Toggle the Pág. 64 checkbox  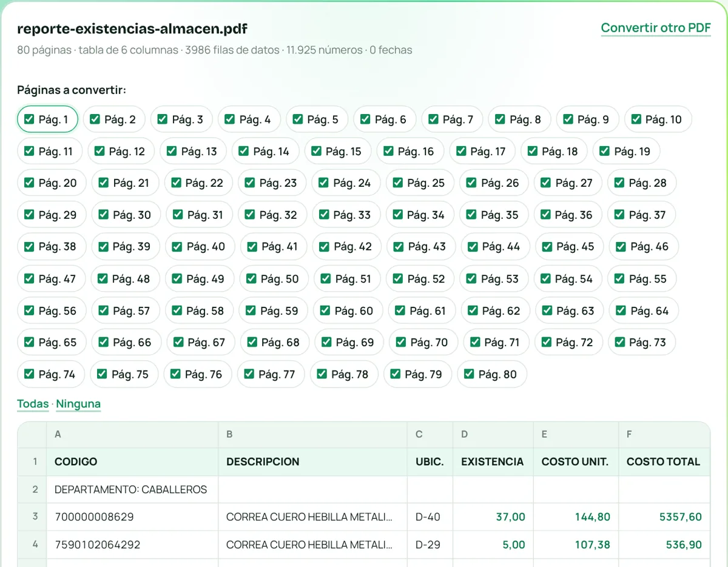pos(621,310)
